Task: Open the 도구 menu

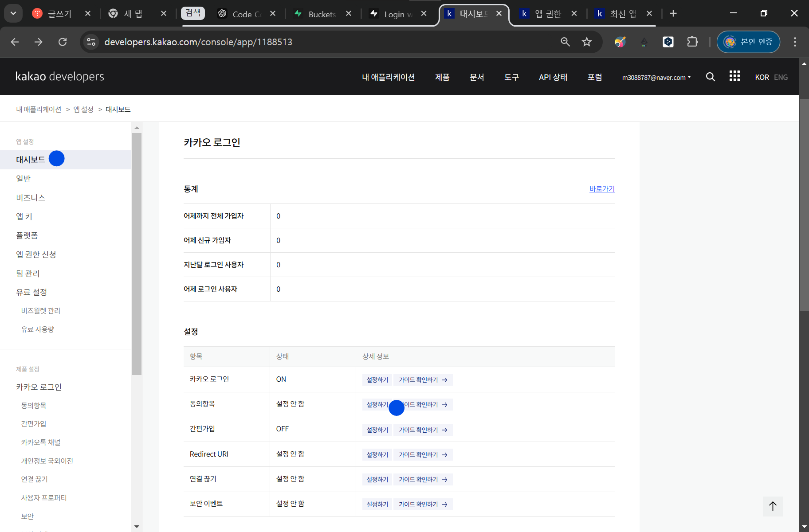Action: tap(511, 77)
